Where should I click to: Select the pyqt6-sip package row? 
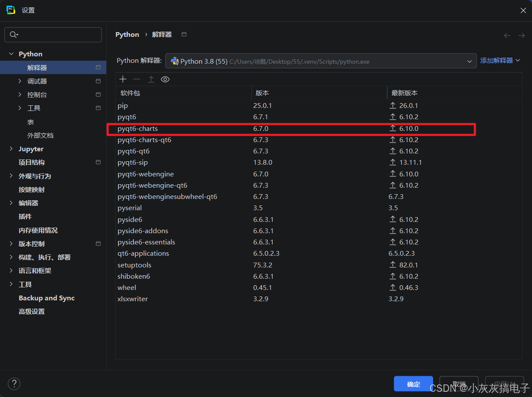[319, 163]
